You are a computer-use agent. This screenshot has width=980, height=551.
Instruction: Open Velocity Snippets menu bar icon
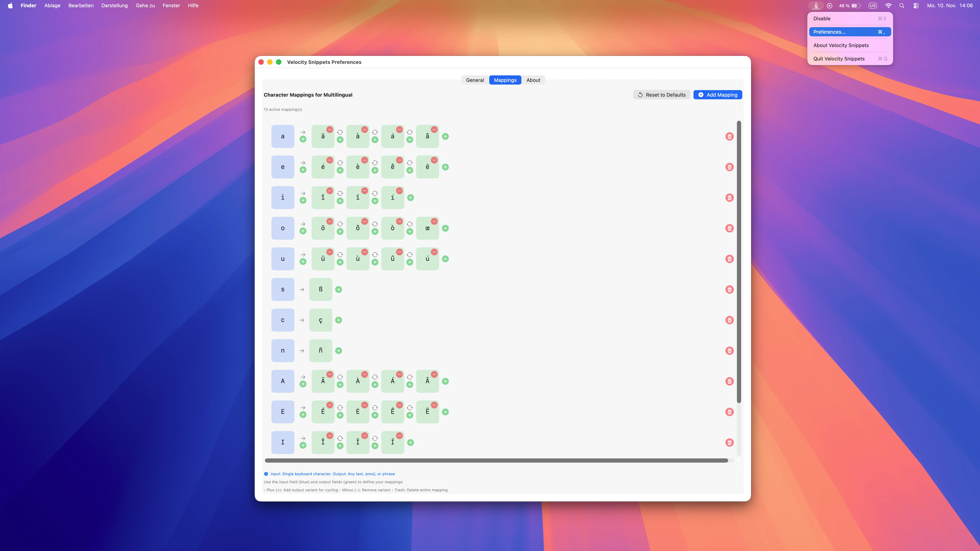coord(816,6)
